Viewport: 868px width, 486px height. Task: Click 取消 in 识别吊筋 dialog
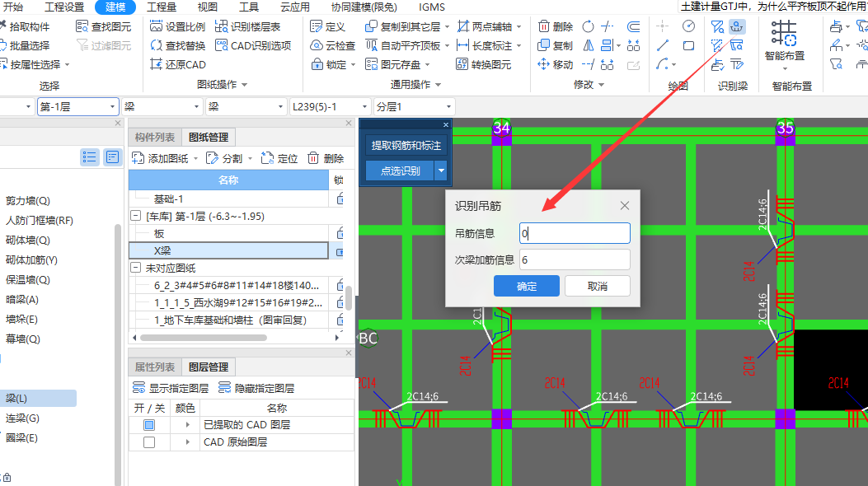(598, 287)
